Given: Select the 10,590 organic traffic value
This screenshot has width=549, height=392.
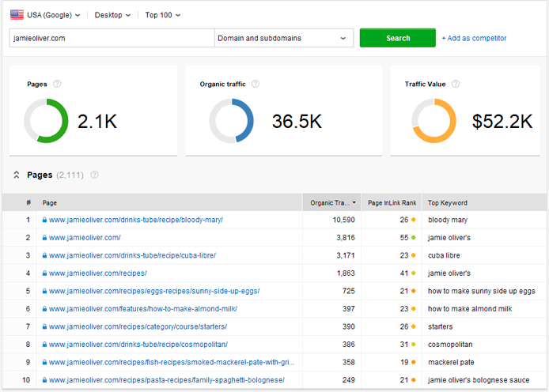Looking at the screenshot, I should pos(343,220).
